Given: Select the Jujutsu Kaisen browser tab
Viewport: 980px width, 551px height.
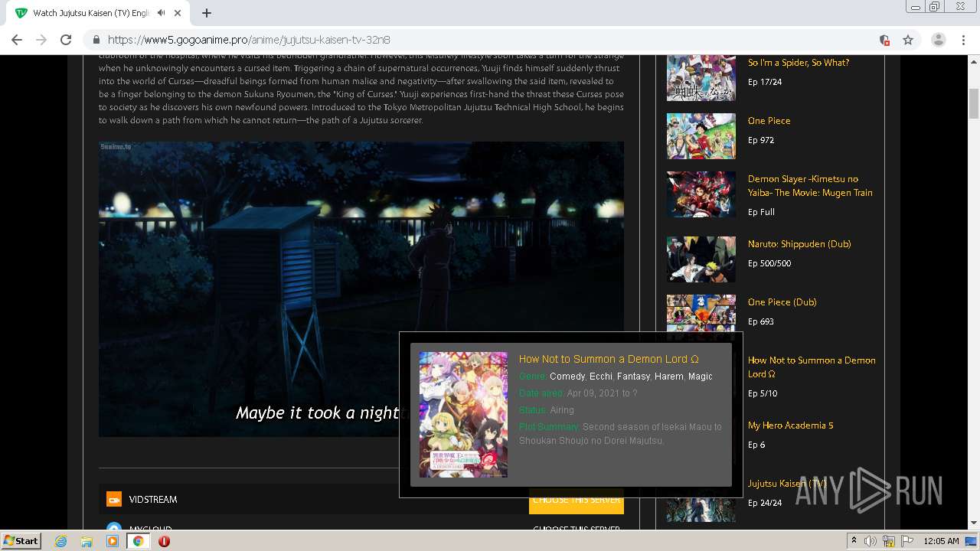Looking at the screenshot, I should 100,13.
